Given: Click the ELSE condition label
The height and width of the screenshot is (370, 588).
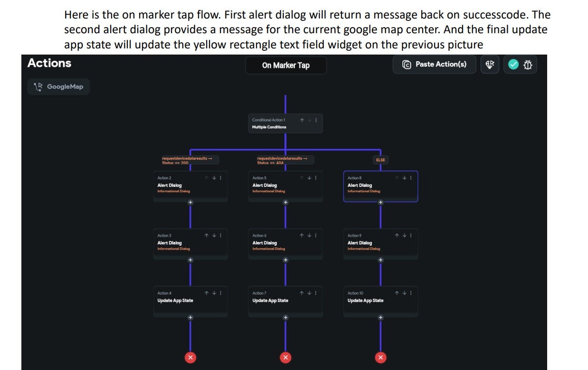Looking at the screenshot, I should [380, 160].
